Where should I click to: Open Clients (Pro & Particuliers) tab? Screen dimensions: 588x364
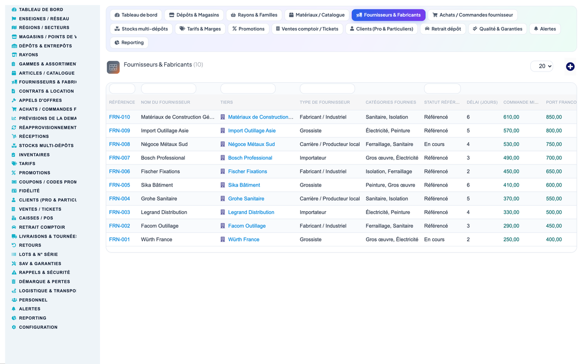pyautogui.click(x=381, y=29)
